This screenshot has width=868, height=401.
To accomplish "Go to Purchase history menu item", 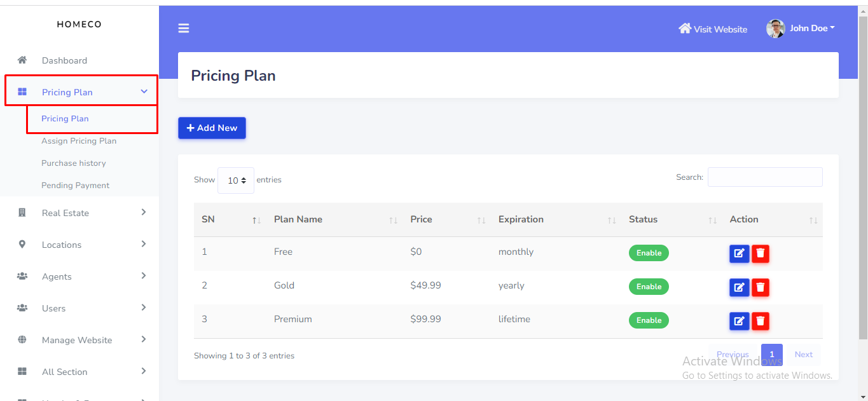I will [74, 163].
